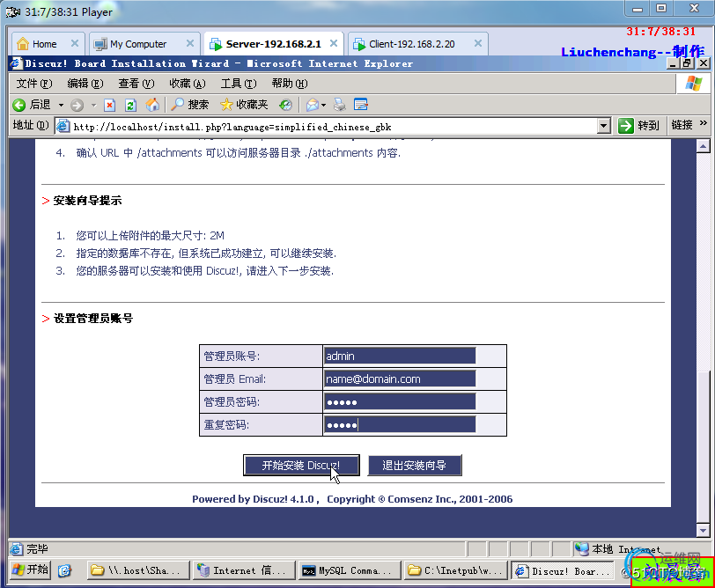
Task: Click the address bar URL field
Action: point(334,127)
